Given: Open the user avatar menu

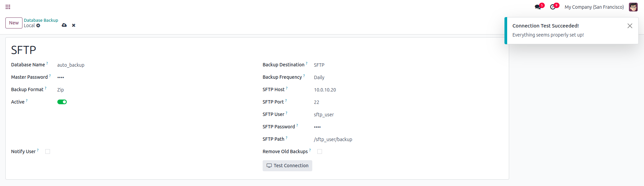Looking at the screenshot, I should tap(633, 7).
